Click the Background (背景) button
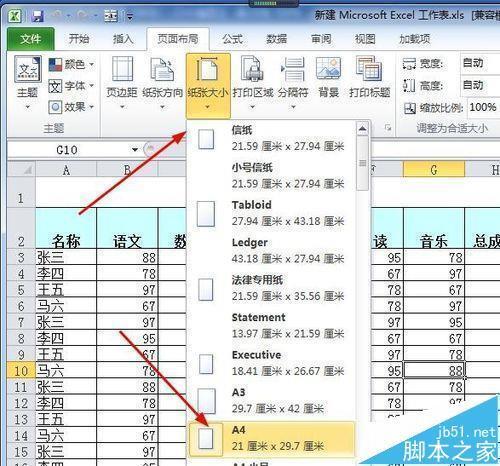 (x=328, y=77)
